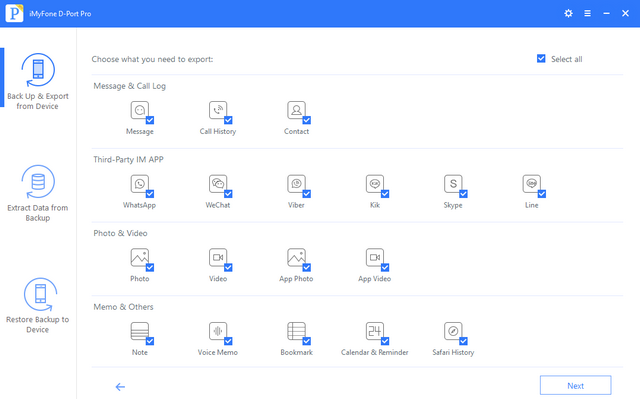Click the App Photo icon
This screenshot has width=640, height=399.
[x=296, y=257]
